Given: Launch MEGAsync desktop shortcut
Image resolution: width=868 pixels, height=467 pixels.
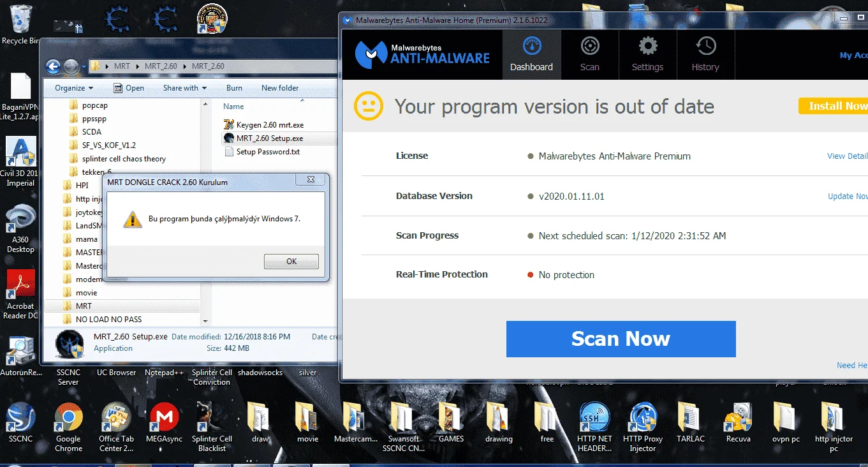Looking at the screenshot, I should [x=164, y=423].
